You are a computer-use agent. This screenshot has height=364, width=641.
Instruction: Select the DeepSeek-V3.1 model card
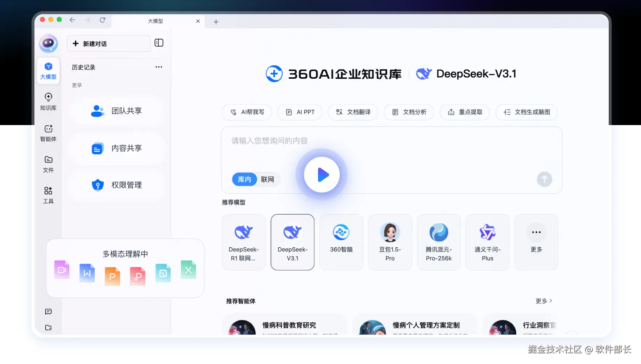coord(293,242)
